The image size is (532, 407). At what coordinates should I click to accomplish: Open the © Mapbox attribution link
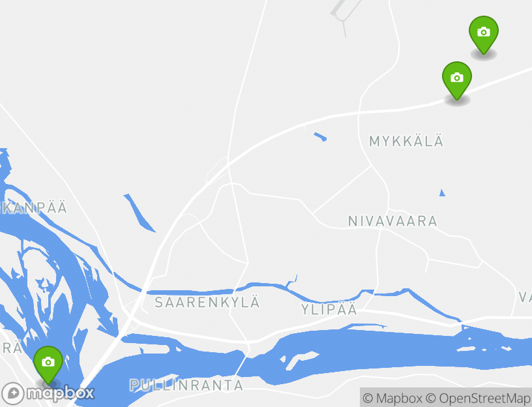point(392,398)
